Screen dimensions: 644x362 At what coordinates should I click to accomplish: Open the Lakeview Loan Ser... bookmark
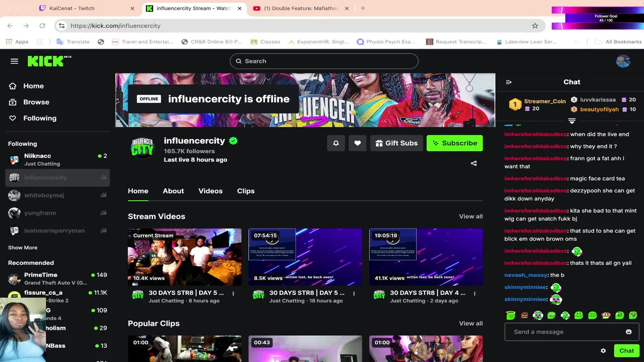point(526,42)
